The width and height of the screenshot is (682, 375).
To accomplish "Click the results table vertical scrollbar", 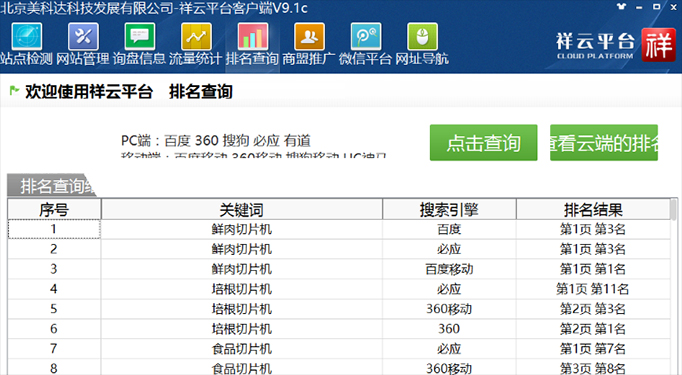I will 674,287.
